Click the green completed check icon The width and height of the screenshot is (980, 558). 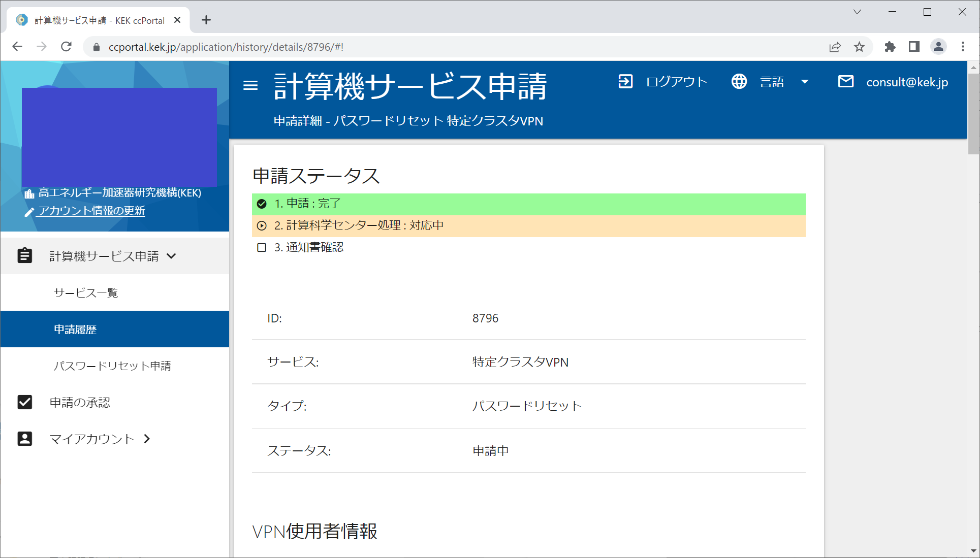tap(262, 204)
